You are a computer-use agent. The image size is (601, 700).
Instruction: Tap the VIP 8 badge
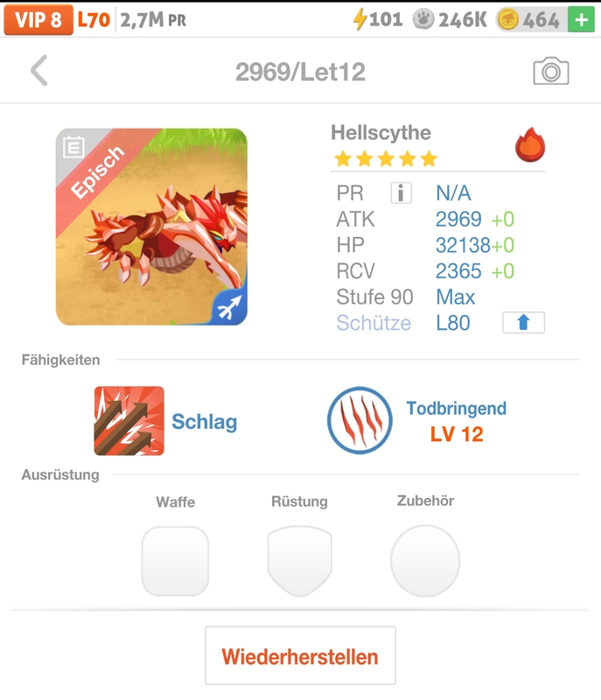point(38,19)
